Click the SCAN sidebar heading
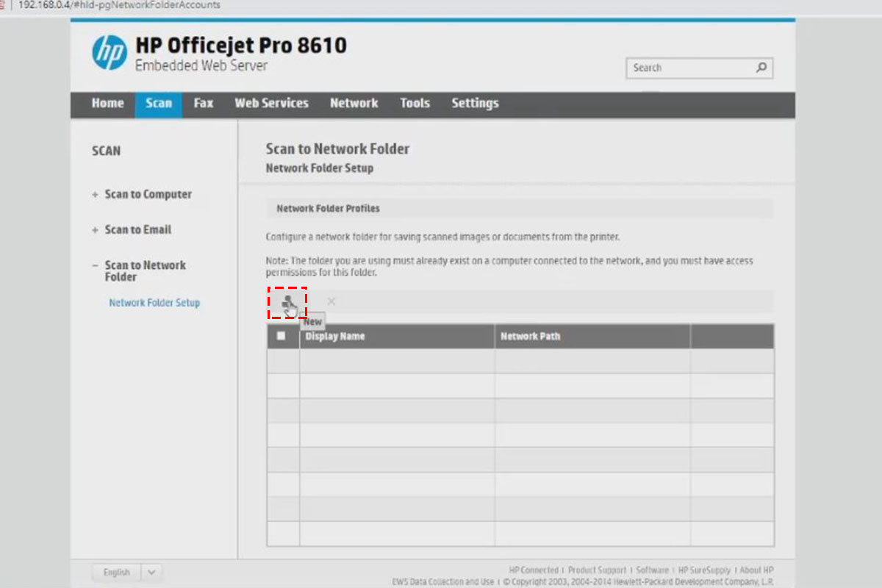Screen dimensions: 882x588 (x=106, y=151)
